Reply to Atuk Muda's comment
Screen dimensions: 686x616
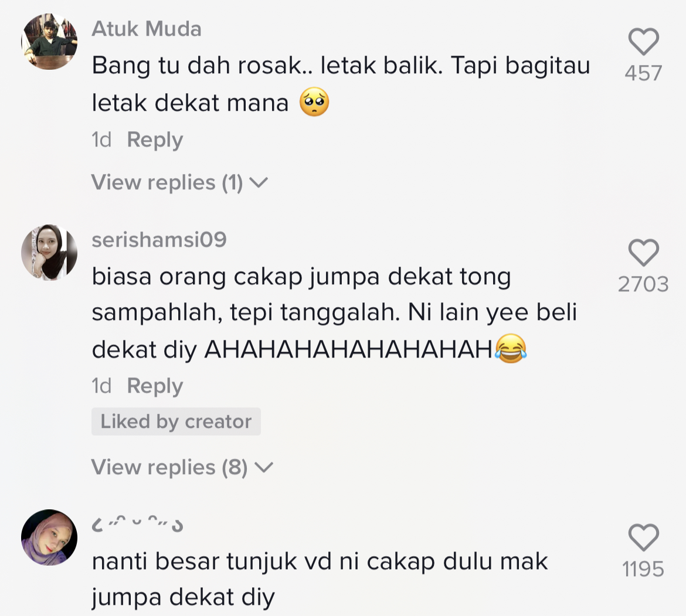tap(155, 140)
